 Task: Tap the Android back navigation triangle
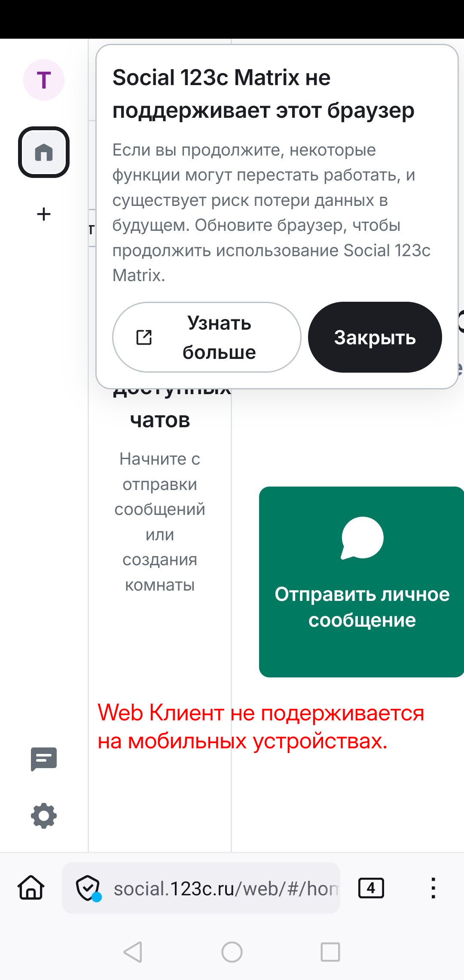(x=133, y=952)
